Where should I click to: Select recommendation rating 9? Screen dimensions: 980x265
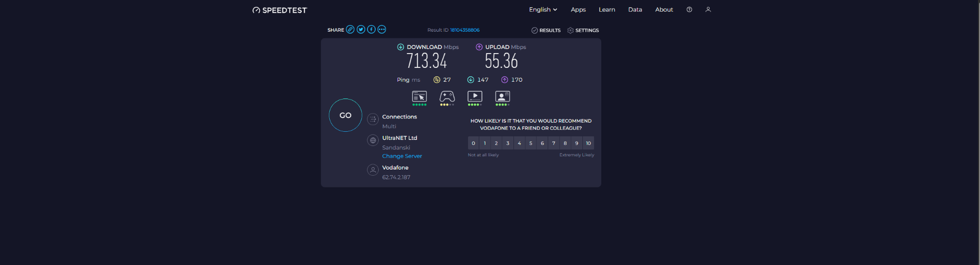pos(577,143)
